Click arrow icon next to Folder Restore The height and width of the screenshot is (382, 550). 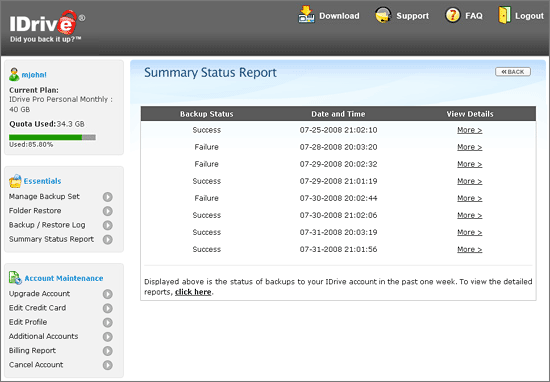point(108,211)
